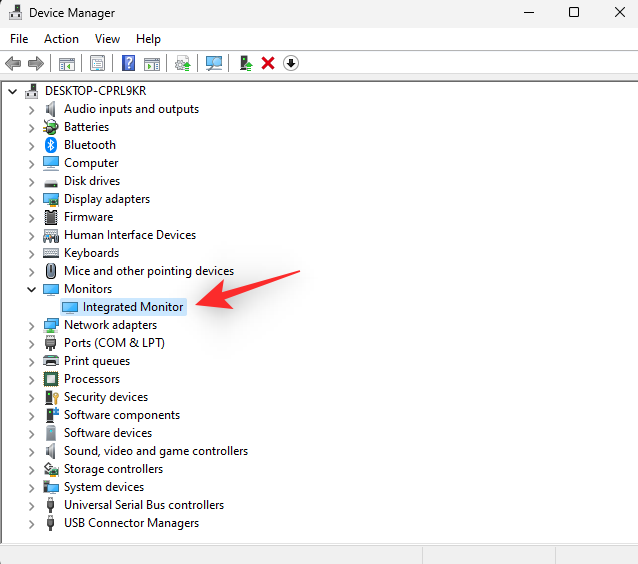Click the Update device driver icon
This screenshot has height=564, width=638.
pos(245,63)
